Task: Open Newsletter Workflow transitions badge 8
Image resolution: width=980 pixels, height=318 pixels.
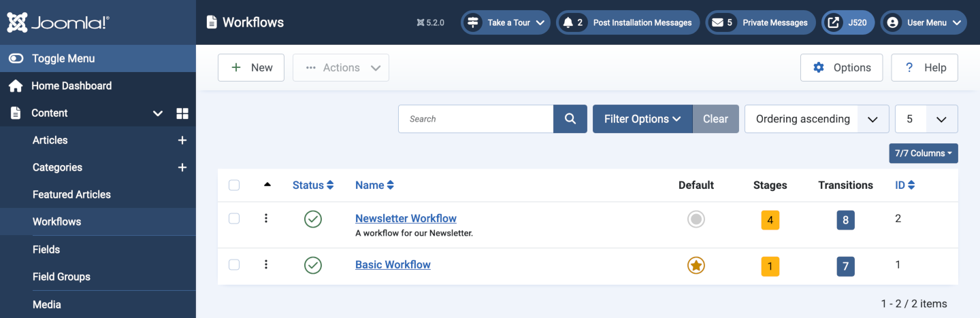Action: [x=846, y=220]
